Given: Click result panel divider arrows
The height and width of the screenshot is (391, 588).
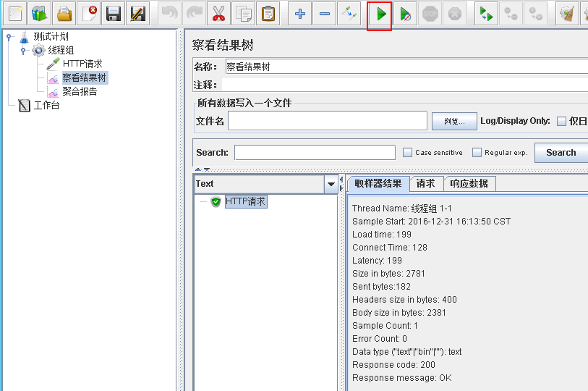Looking at the screenshot, I should 341,184.
